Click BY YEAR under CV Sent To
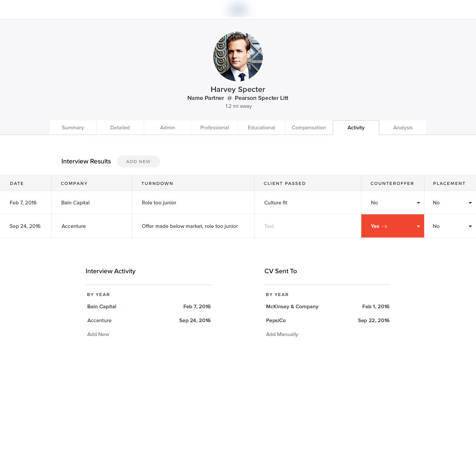476x471 pixels. [x=277, y=294]
